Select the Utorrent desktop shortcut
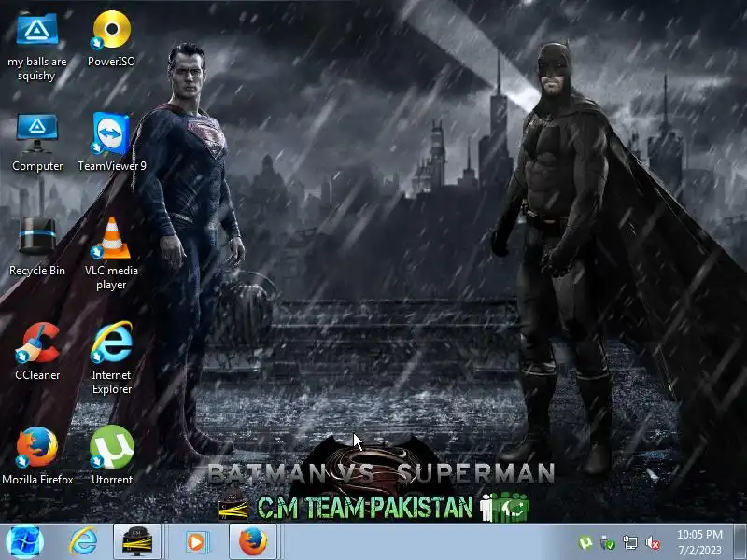747x560 pixels. pos(111,447)
